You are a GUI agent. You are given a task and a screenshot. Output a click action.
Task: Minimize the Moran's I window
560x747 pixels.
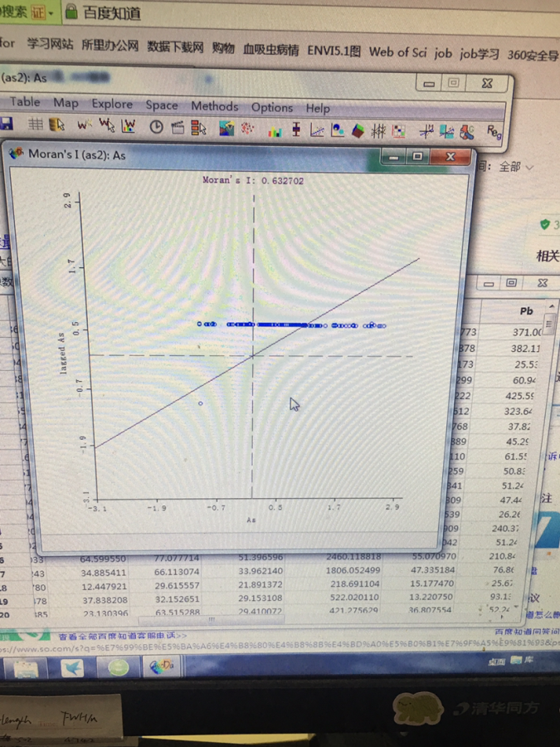(x=394, y=157)
